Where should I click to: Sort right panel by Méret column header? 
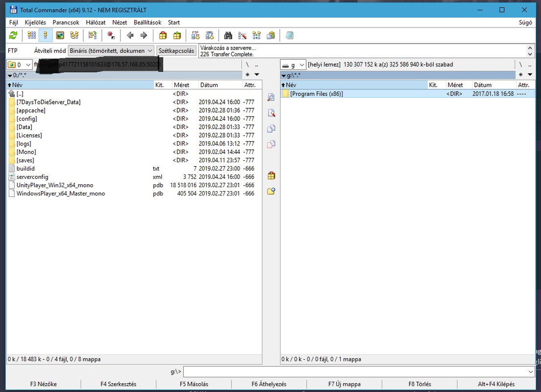(x=459, y=85)
